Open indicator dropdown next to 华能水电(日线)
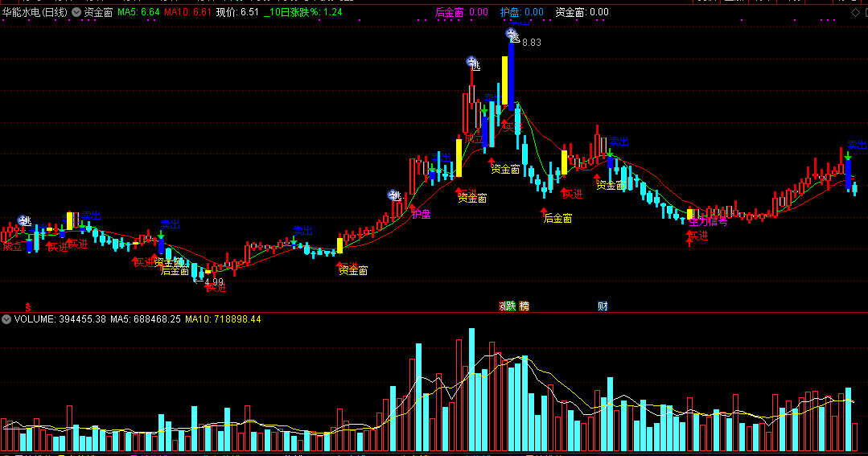The width and height of the screenshot is (868, 456). 76,12
